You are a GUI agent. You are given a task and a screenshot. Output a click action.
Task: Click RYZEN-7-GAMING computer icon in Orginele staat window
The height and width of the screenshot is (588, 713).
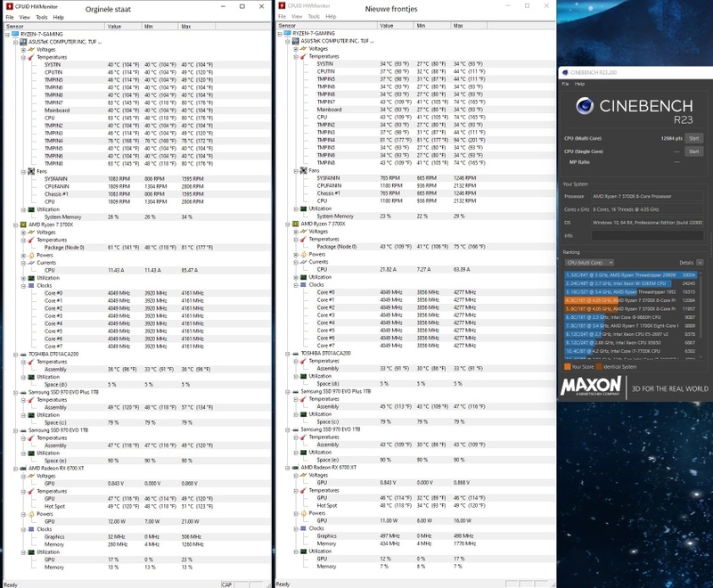click(x=15, y=34)
